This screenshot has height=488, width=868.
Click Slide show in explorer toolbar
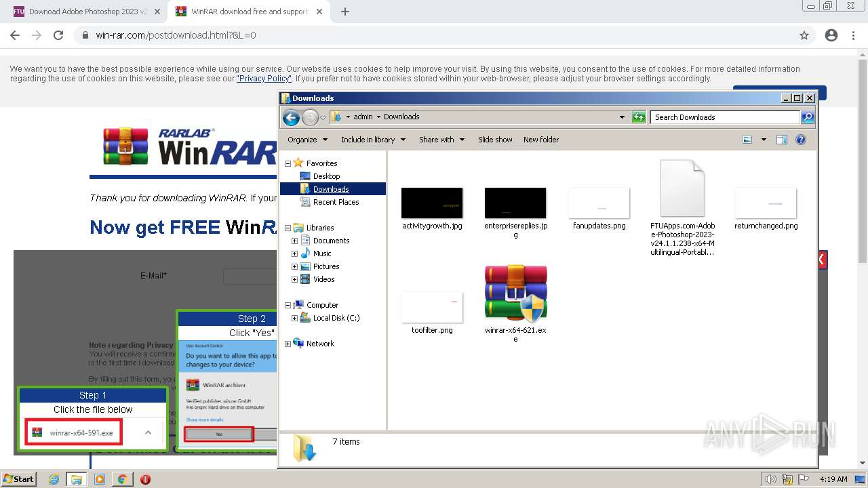point(495,140)
